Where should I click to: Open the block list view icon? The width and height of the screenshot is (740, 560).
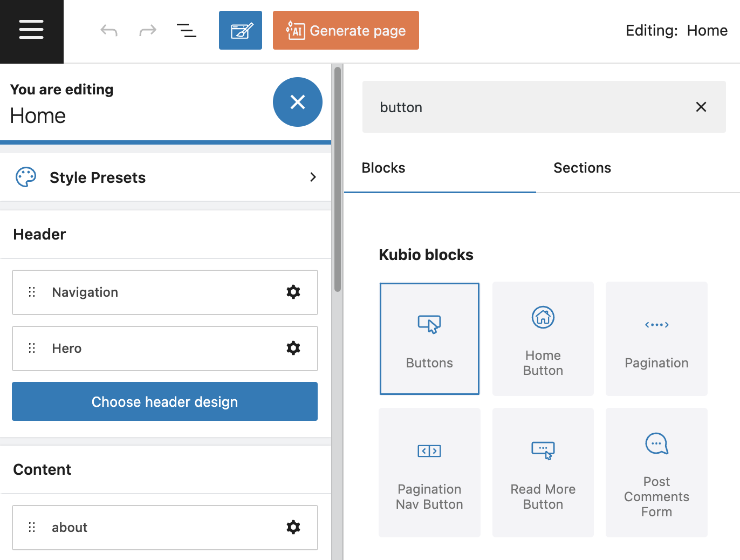(187, 31)
